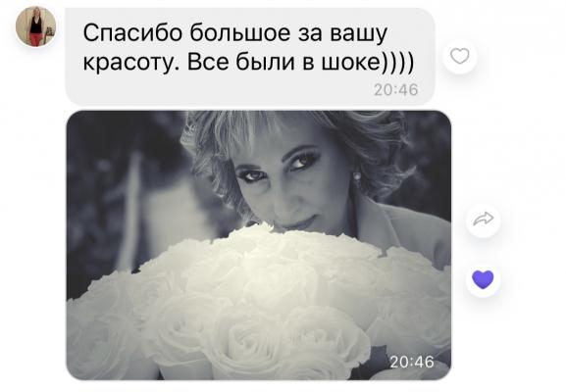Click the 20:46 timestamp under the text
The width and height of the screenshot is (566, 392).
pos(396,90)
